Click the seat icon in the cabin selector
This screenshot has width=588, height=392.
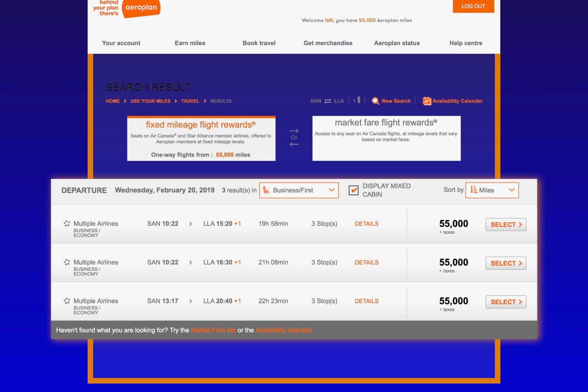click(266, 190)
